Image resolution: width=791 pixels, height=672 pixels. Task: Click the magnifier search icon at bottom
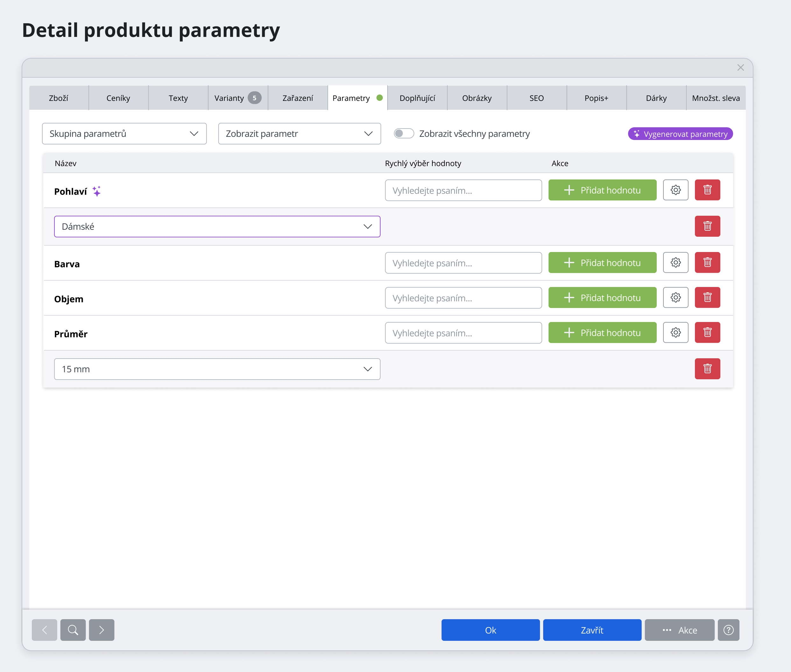click(x=73, y=630)
